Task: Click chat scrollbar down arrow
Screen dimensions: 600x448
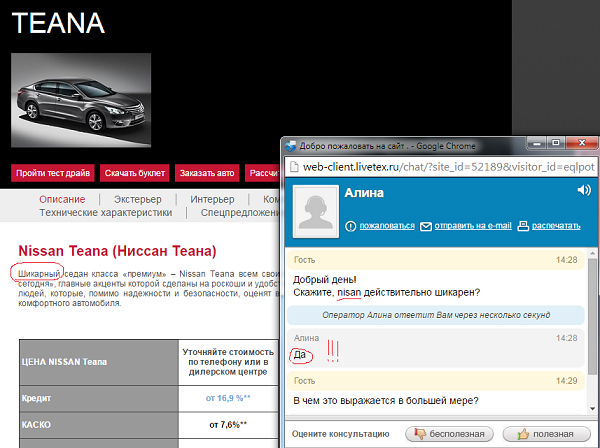Action: click(x=592, y=408)
